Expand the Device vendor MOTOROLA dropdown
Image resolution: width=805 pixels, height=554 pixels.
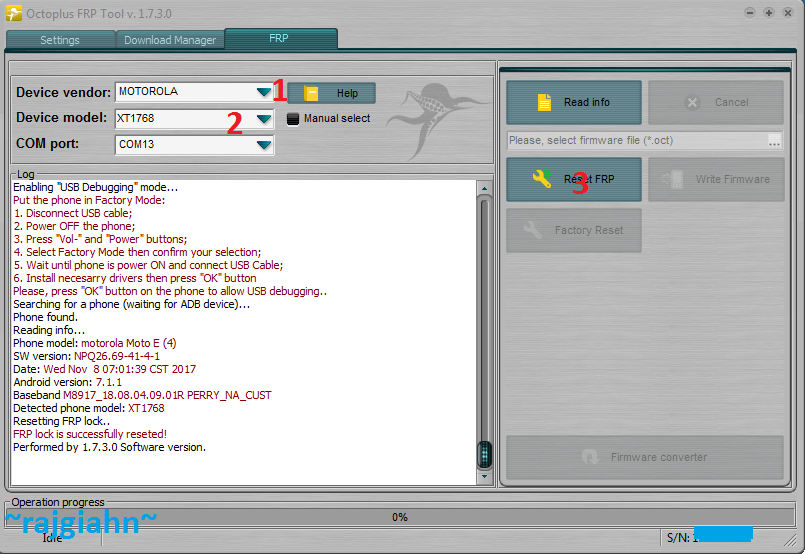click(x=263, y=92)
